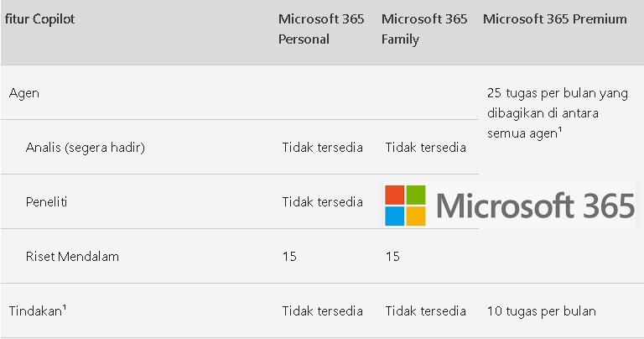Click the Microsoft 365 logo text
The height and width of the screenshot is (339, 644).
[x=536, y=206]
